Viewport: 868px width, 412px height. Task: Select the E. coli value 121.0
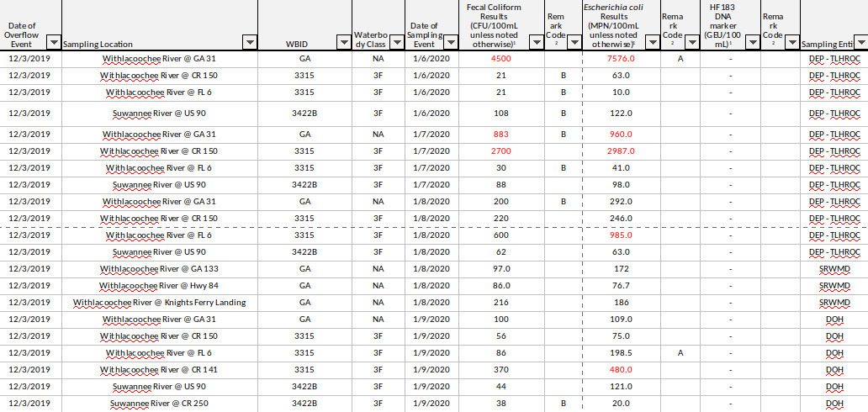(621, 386)
